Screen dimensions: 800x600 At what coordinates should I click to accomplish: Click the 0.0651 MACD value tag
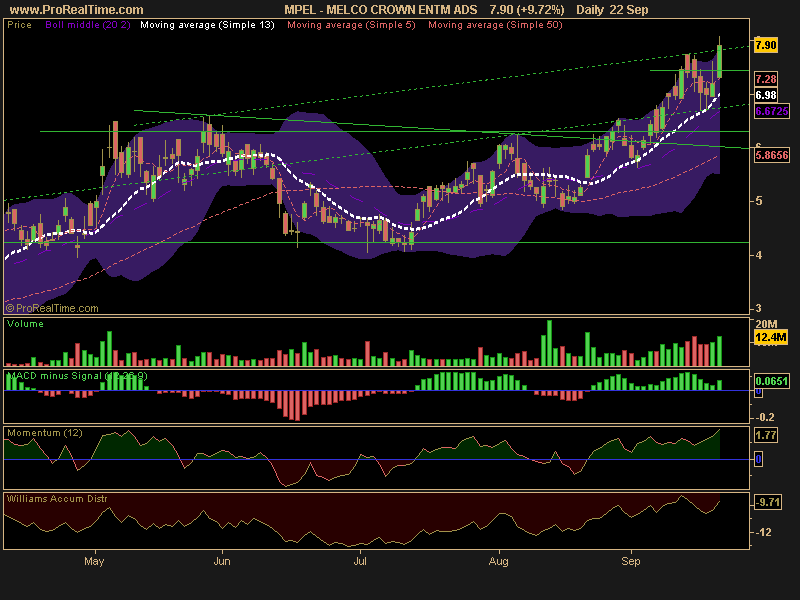pos(771,381)
